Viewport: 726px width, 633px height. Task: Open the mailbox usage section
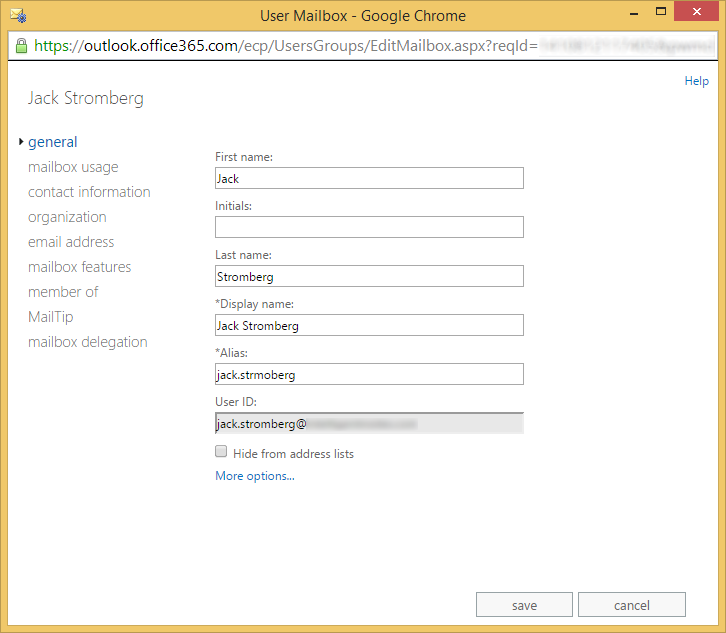(73, 167)
